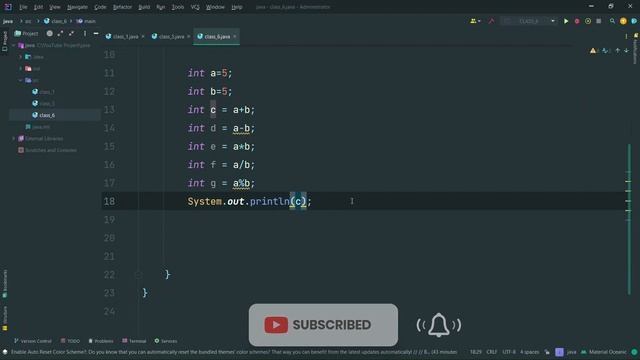
Task: Switch to the class_5.java editor tab
Action: pyautogui.click(x=171, y=37)
